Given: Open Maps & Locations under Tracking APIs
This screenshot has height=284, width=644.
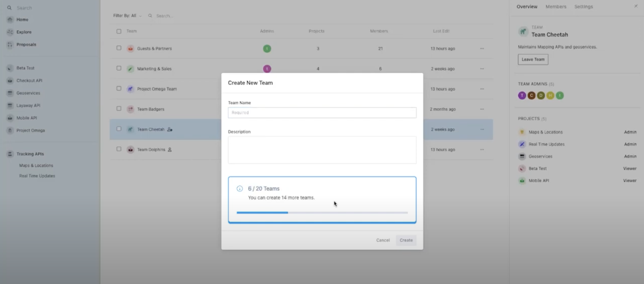Looking at the screenshot, I should click(x=36, y=165).
